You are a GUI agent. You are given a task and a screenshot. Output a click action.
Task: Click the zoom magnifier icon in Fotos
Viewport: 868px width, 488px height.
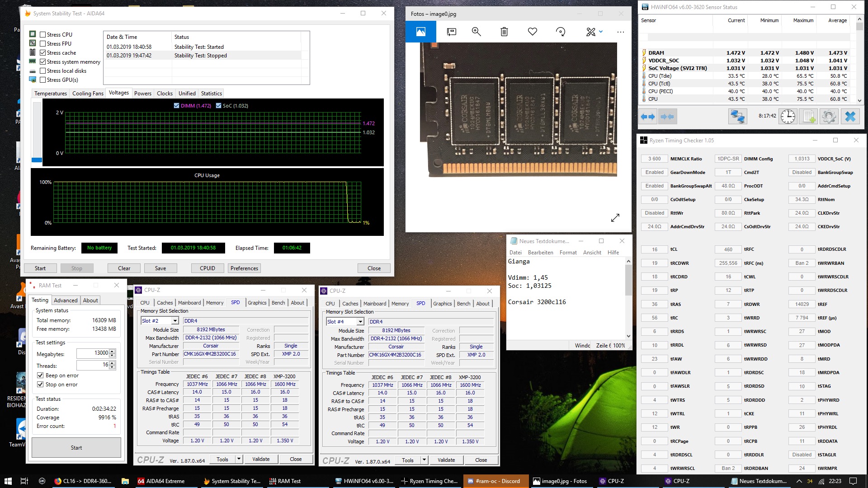click(x=476, y=32)
